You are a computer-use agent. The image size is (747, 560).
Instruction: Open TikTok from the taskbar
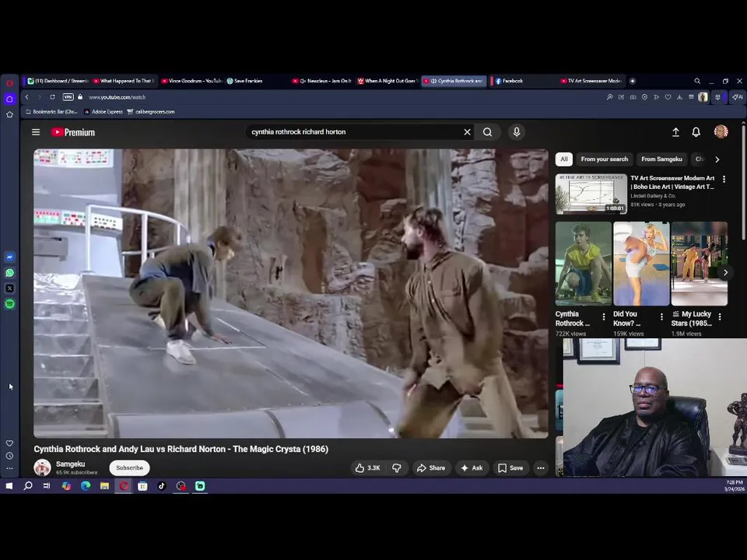(x=162, y=485)
